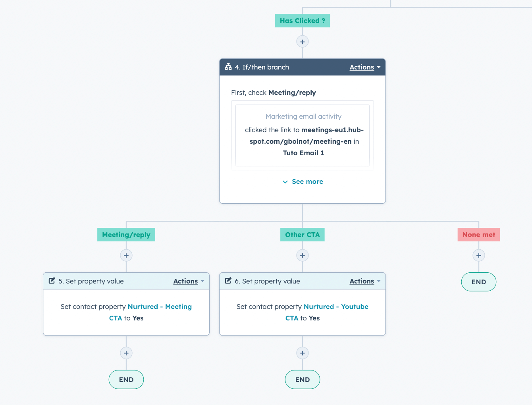532x405 pixels.
Task: Select the Other CTA branch label
Action: pyautogui.click(x=302, y=235)
